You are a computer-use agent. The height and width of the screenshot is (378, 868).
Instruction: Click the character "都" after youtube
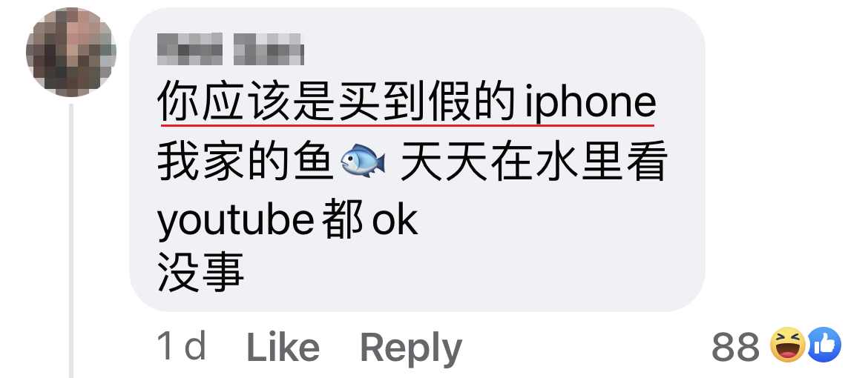(x=343, y=220)
